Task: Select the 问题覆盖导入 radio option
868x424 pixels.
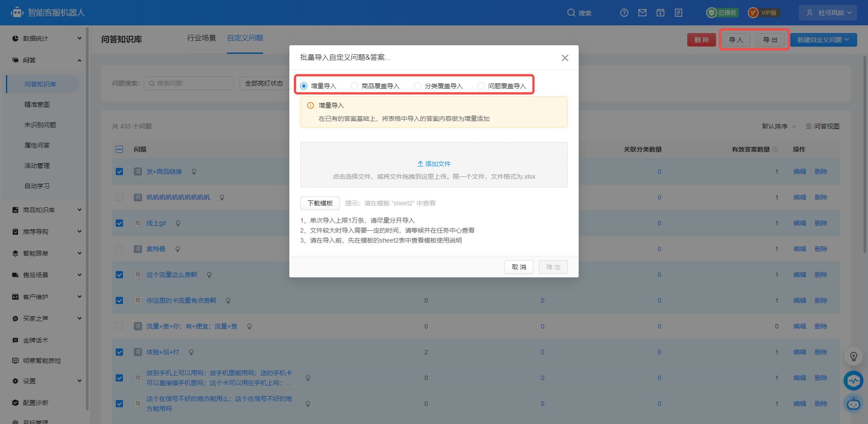Action: (481, 86)
